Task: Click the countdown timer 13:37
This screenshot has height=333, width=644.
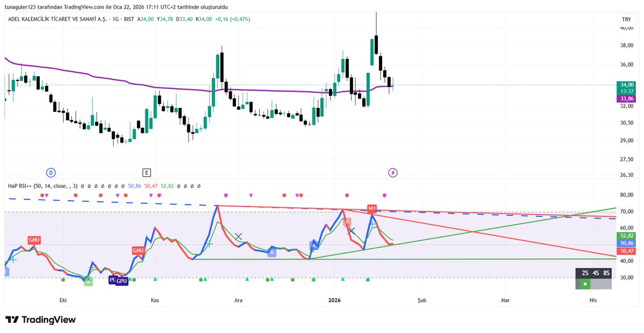Action: pyautogui.click(x=627, y=92)
